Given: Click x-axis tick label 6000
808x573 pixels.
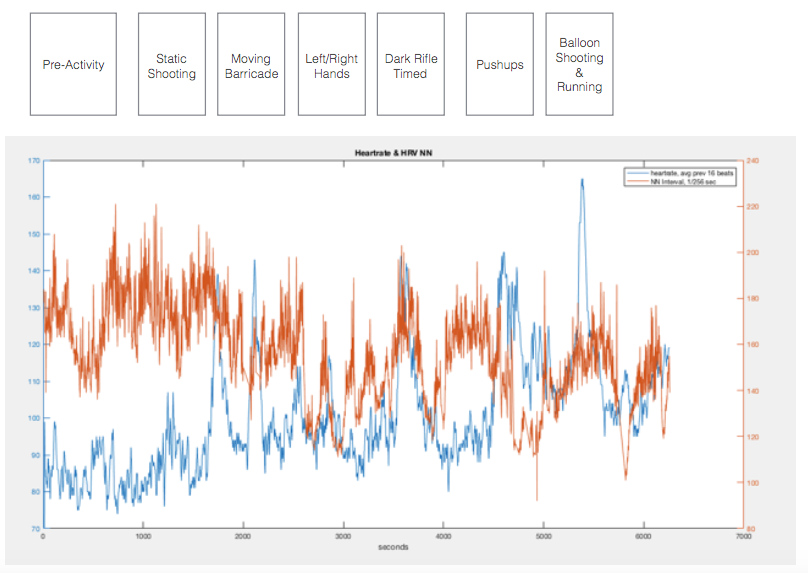Looking at the screenshot, I should point(644,536).
